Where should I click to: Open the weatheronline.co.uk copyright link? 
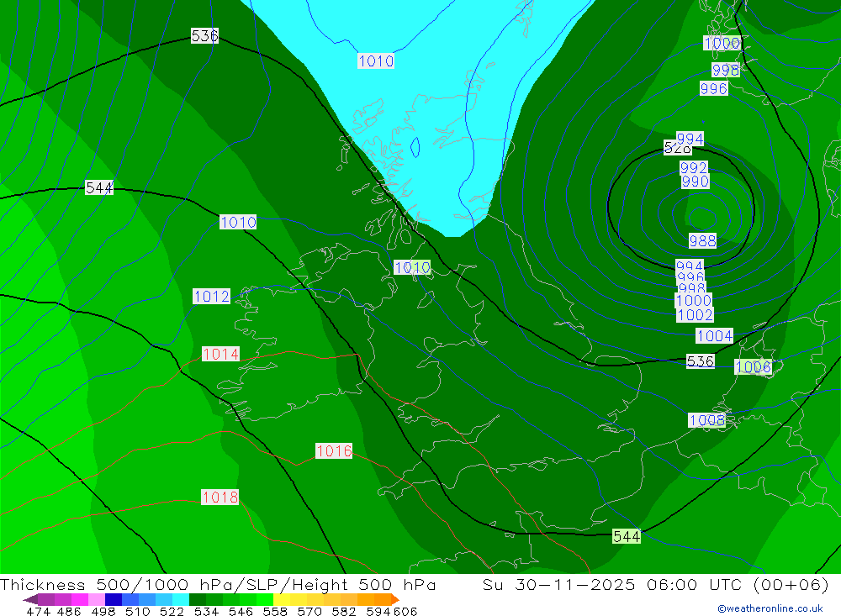click(770, 608)
